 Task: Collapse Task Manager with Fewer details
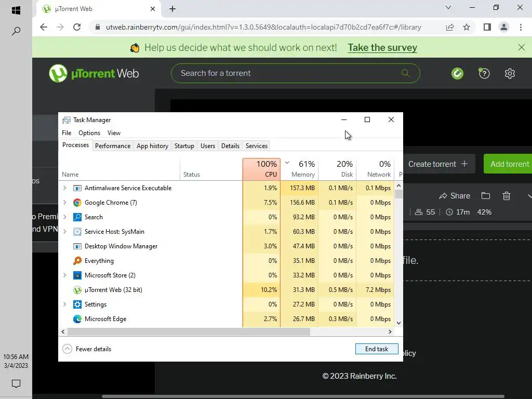point(87,349)
